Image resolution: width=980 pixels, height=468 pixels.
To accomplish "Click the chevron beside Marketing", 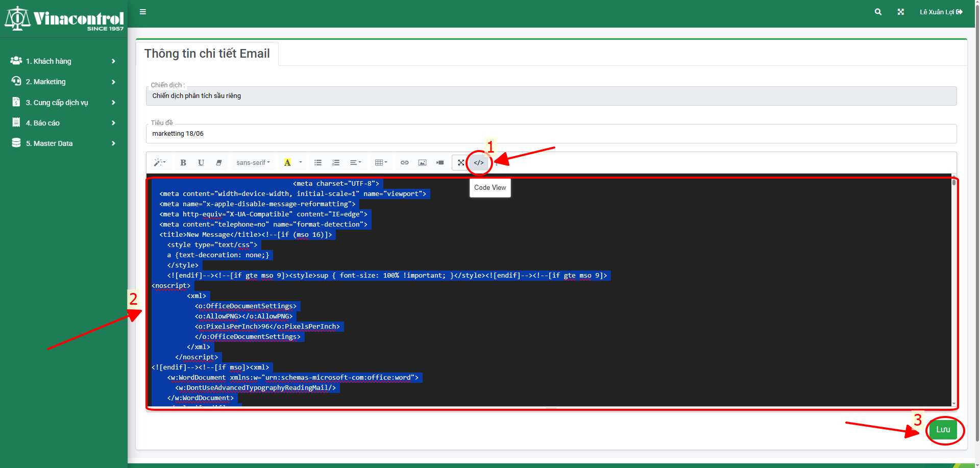I will [113, 82].
